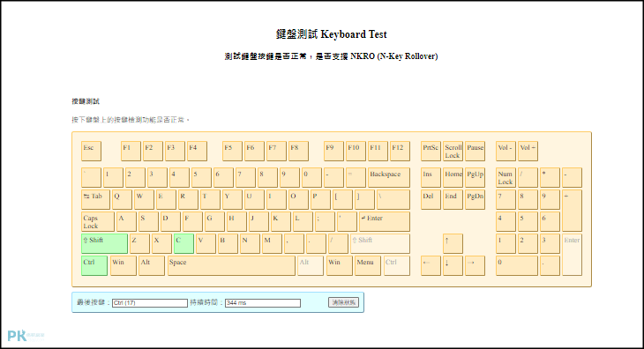Click the Vol - key
Screen dimensions: 644x349
tap(505, 151)
